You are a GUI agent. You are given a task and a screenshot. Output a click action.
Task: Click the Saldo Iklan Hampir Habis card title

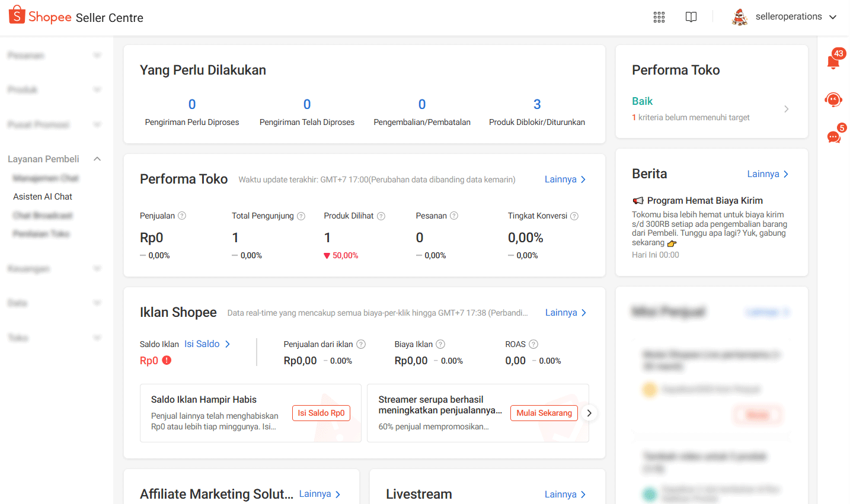(x=204, y=400)
